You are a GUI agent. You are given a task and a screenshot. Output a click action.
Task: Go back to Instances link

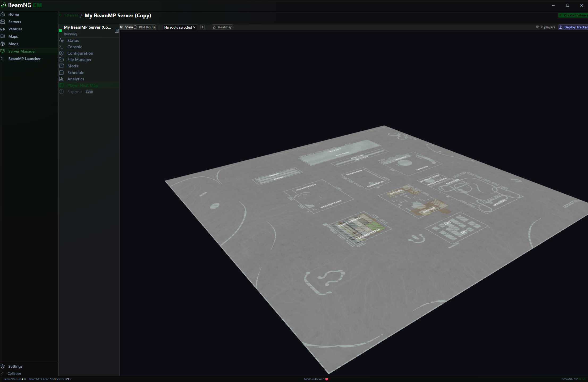coord(71,15)
